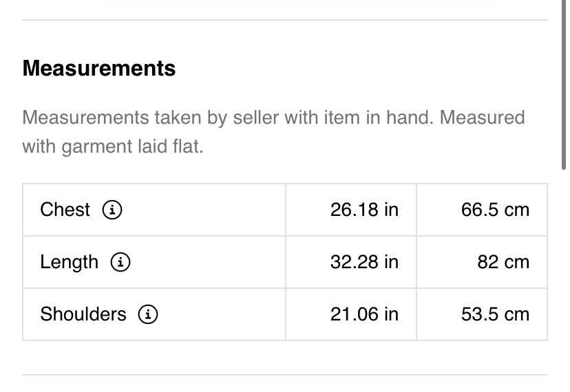570x392 pixels.
Task: Open the Length measurement info icon
Action: 120,262
